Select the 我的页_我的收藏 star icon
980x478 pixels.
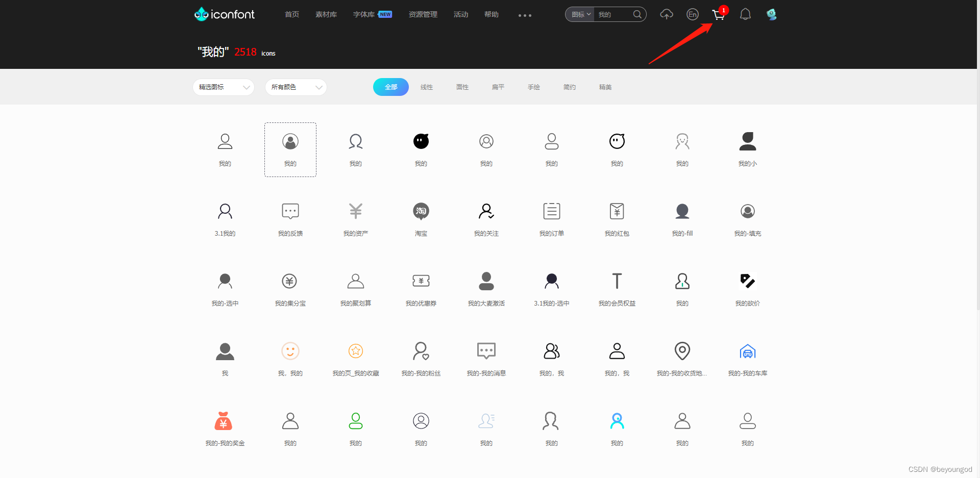356,351
